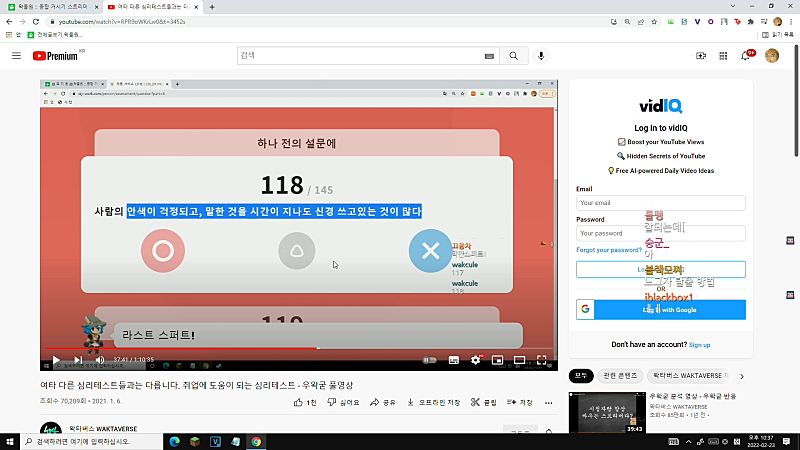The image size is (800, 450).
Task: Click the voice search microphone icon
Action: (x=541, y=56)
